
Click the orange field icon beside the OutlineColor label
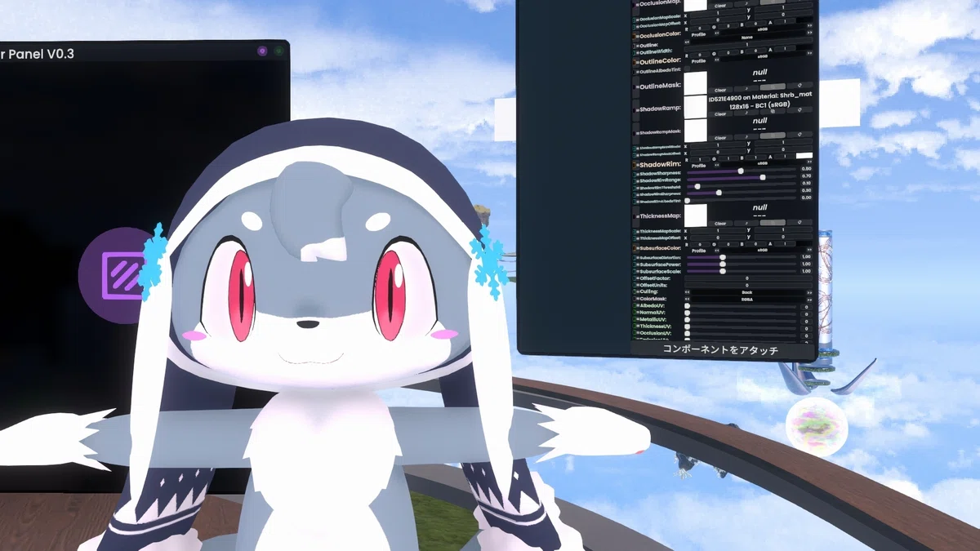pyautogui.click(x=635, y=63)
